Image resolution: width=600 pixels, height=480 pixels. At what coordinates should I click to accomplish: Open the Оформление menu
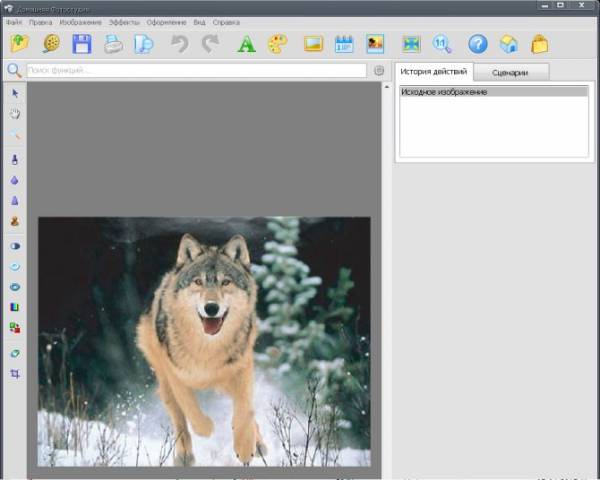(x=166, y=23)
